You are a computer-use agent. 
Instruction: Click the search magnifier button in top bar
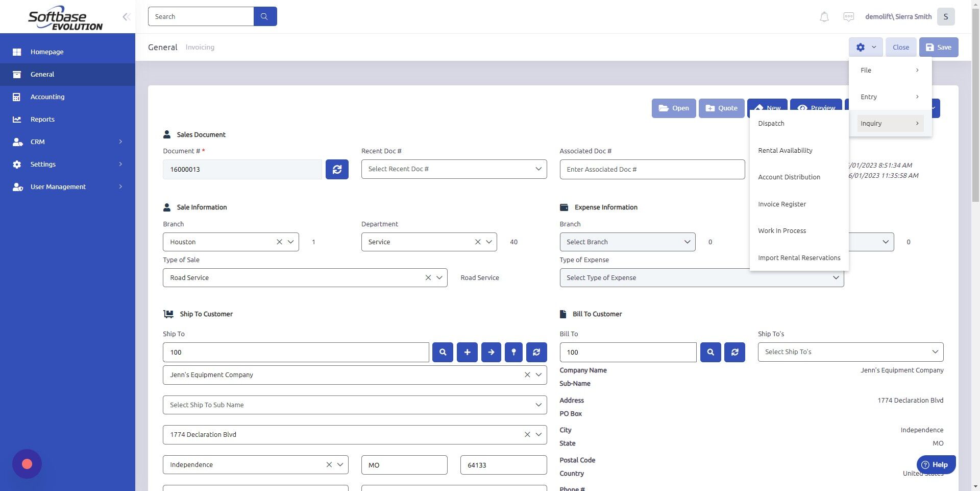(265, 16)
